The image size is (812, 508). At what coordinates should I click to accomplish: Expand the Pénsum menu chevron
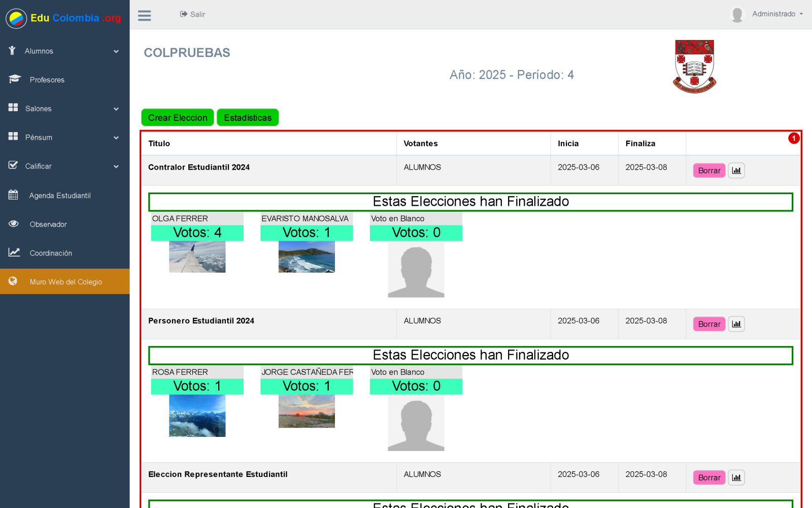pyautogui.click(x=116, y=138)
